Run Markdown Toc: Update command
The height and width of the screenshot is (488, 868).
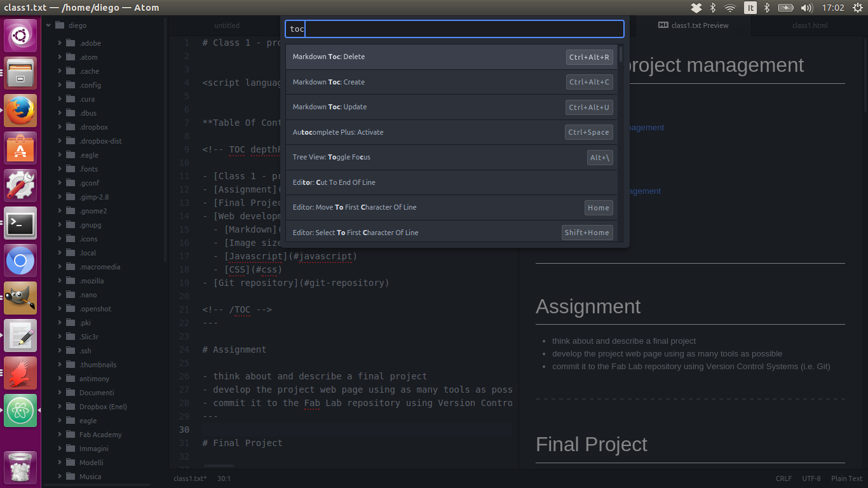pyautogui.click(x=452, y=107)
